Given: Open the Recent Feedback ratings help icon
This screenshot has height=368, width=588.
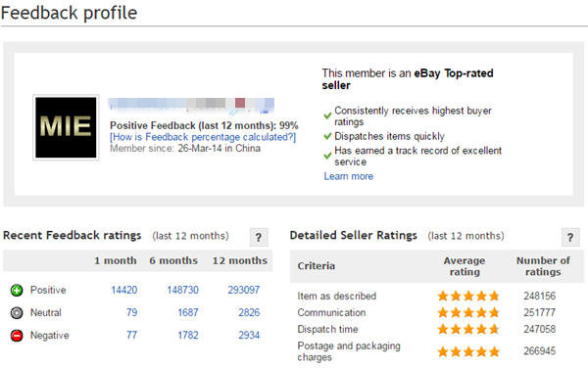Looking at the screenshot, I should [x=259, y=237].
